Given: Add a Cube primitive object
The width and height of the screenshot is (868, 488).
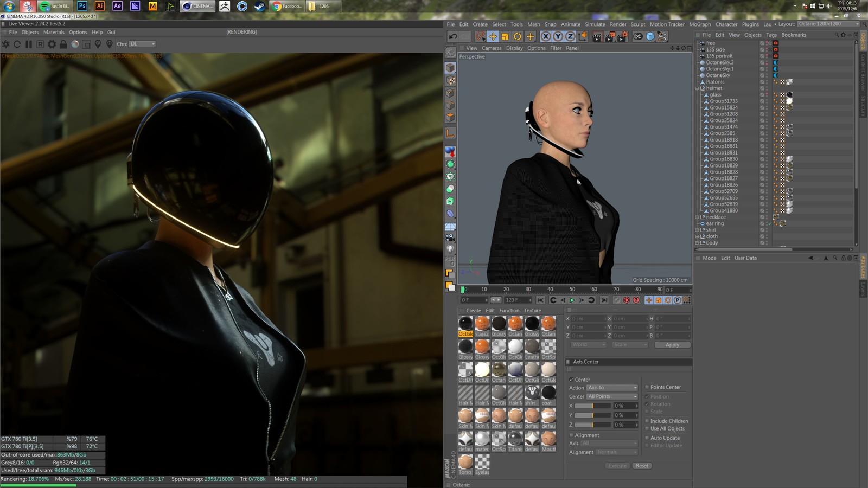Looking at the screenshot, I should coord(650,36).
